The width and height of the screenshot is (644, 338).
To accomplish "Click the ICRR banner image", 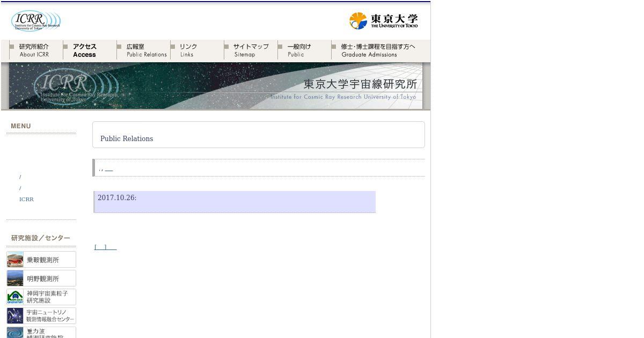I will click(x=216, y=86).
